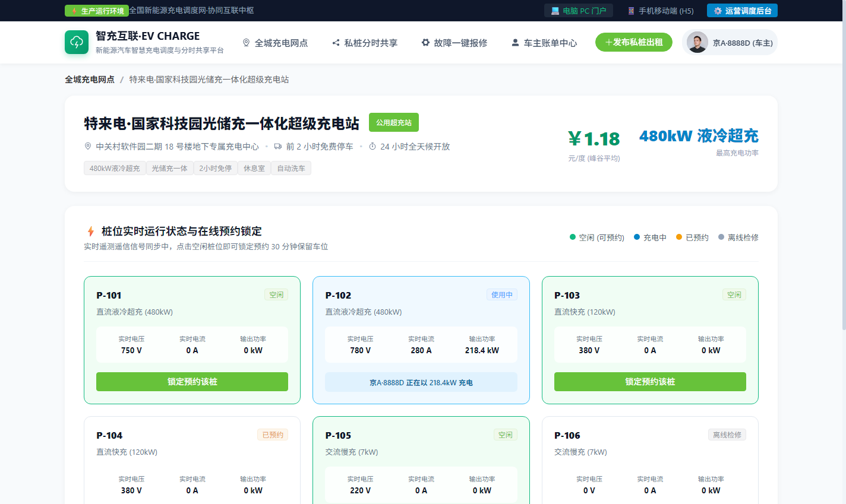
Task: Click P-102 charging status bar 京A·8888D 正在以 218.4kW 充电
Action: point(421,382)
